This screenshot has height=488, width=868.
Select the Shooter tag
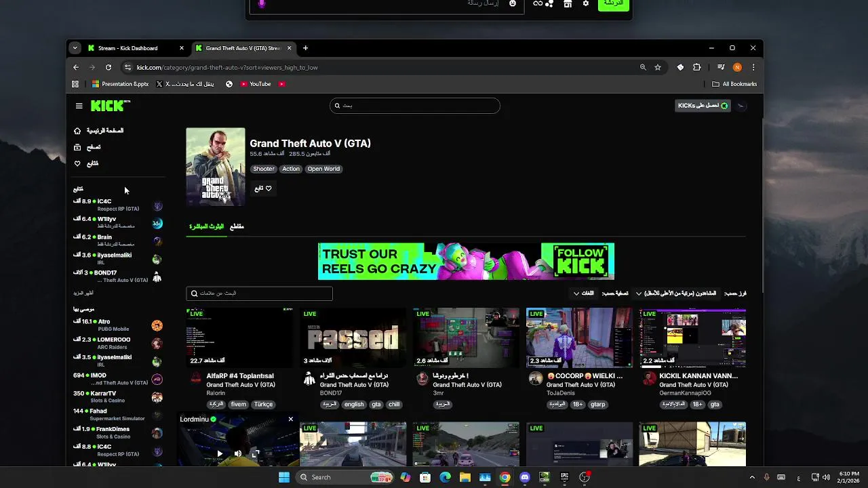(264, 169)
